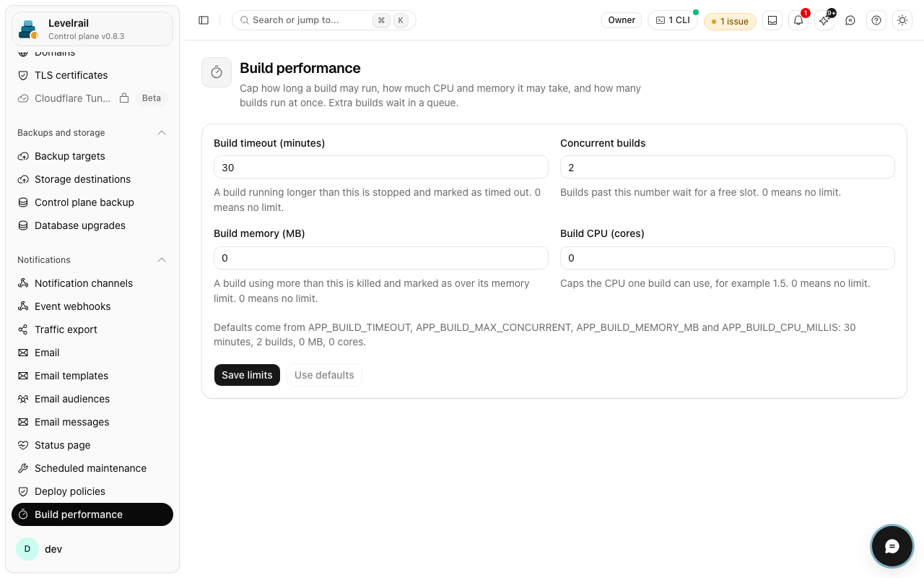The image size is (924, 578).
Task: Click the dev user avatar
Action: [27, 549]
